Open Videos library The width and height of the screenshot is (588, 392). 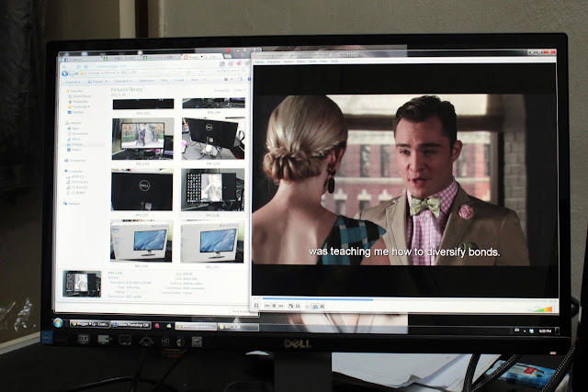pyautogui.click(x=74, y=150)
